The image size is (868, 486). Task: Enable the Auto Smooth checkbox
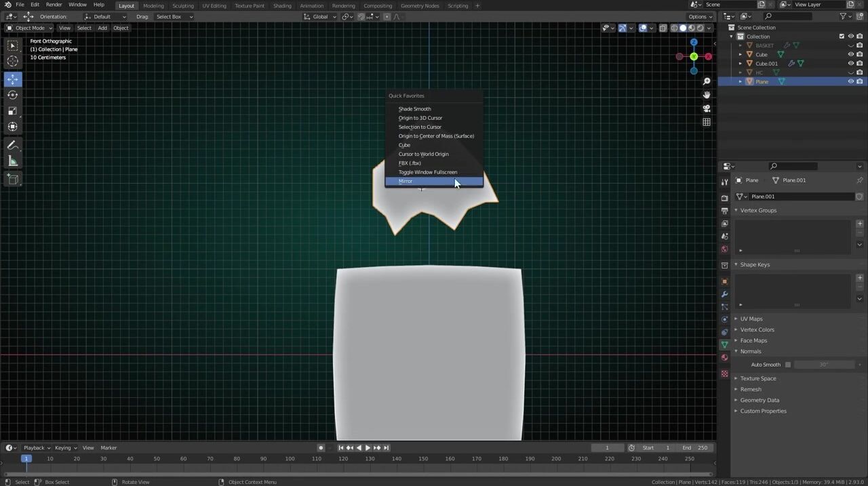pyautogui.click(x=787, y=365)
